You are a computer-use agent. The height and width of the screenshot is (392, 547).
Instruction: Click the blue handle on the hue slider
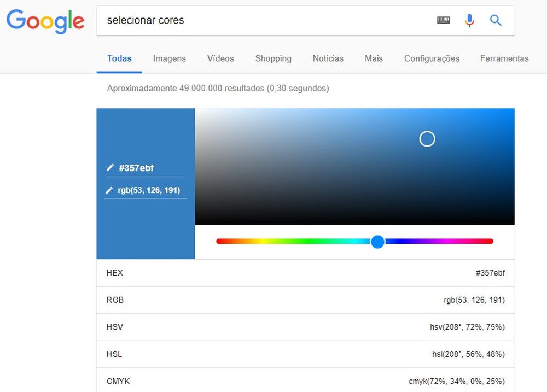(x=377, y=241)
